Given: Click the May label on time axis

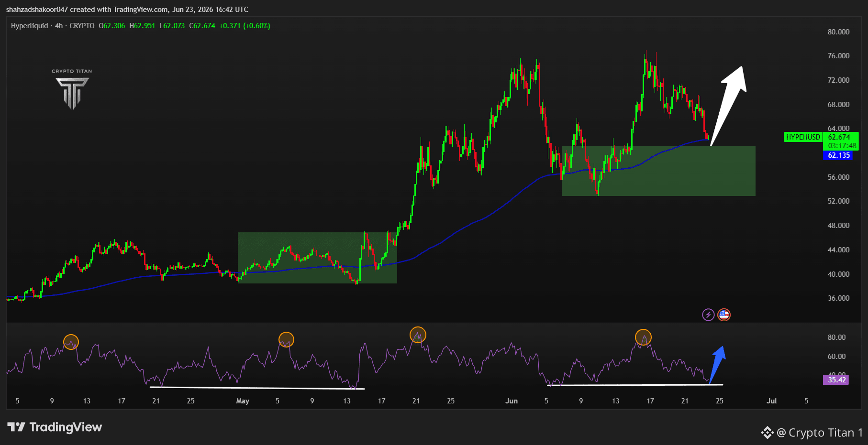Looking at the screenshot, I should tap(243, 401).
